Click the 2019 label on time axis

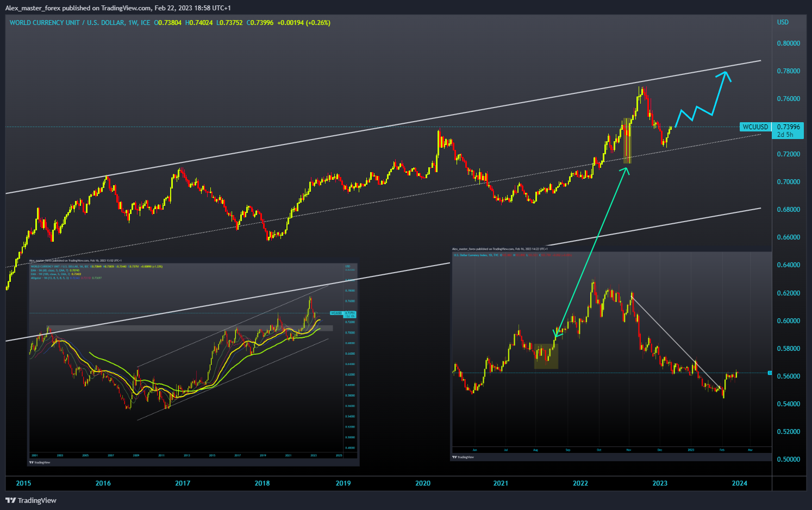[343, 483]
